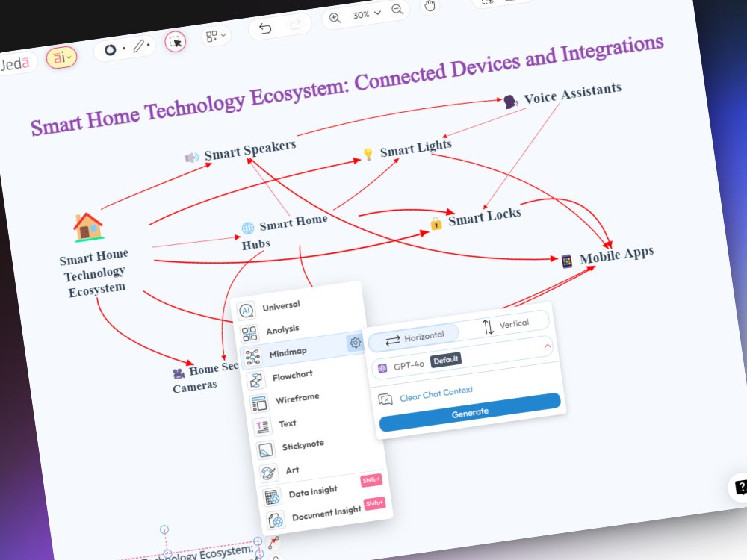Select the Mobile Apps node

tap(608, 256)
